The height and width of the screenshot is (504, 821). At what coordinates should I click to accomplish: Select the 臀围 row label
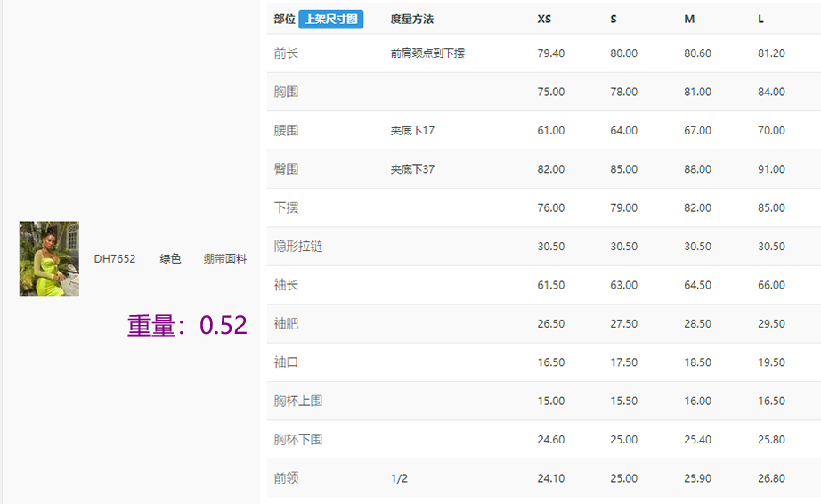(286, 169)
